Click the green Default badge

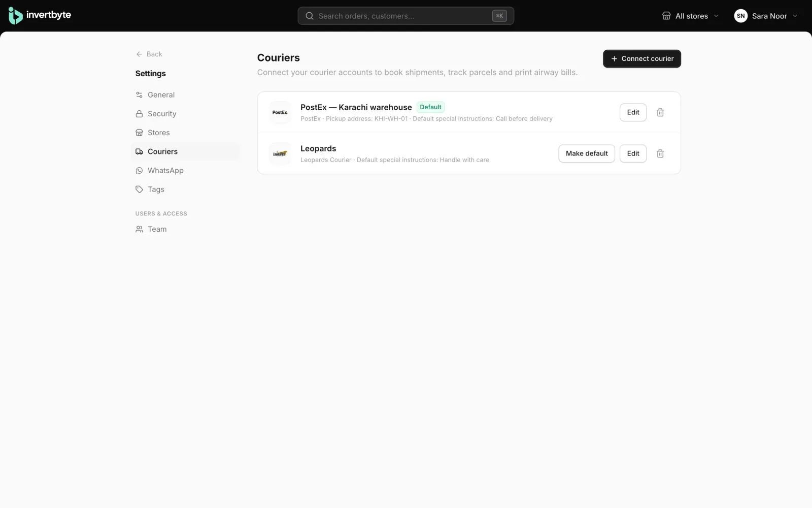pos(430,107)
